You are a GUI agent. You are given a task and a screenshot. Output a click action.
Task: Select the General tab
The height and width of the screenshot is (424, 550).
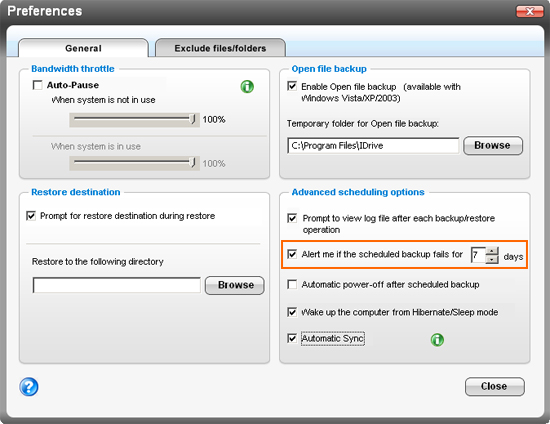[x=83, y=48]
